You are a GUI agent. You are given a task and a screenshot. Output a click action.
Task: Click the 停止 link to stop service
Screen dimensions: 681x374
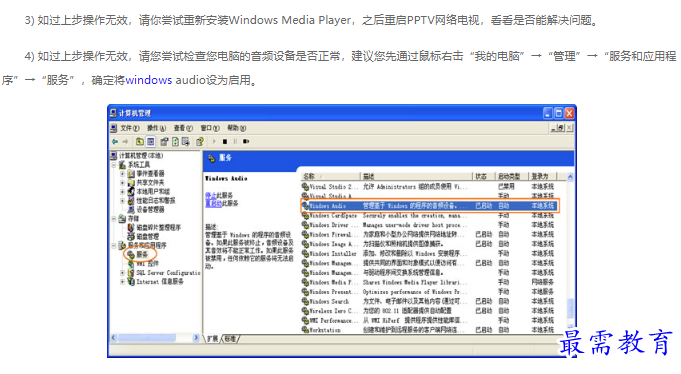pyautogui.click(x=210, y=195)
